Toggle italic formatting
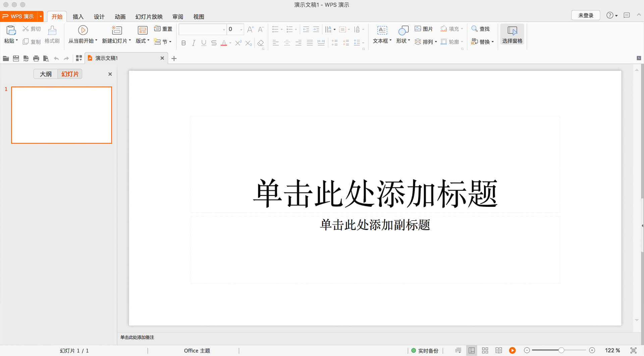 pos(194,43)
